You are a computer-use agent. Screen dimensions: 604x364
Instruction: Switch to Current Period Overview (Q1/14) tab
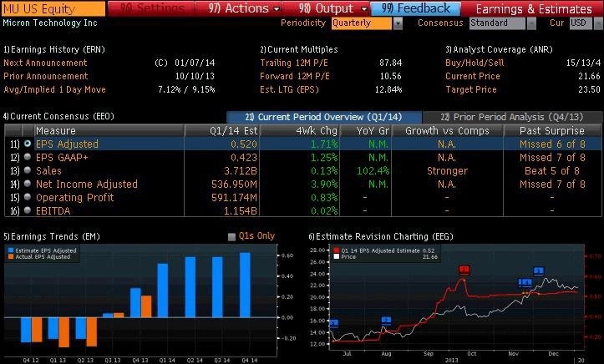click(323, 117)
